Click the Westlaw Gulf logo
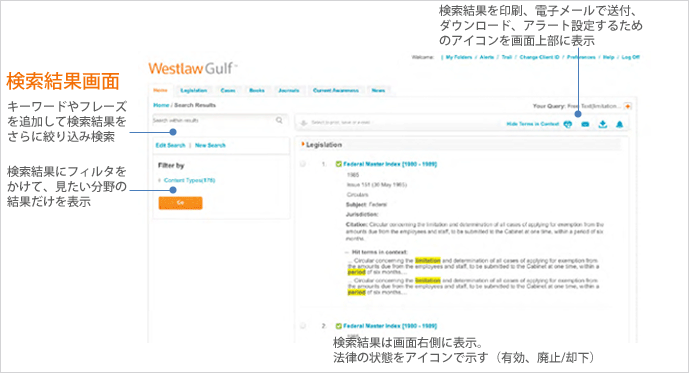 point(192,69)
